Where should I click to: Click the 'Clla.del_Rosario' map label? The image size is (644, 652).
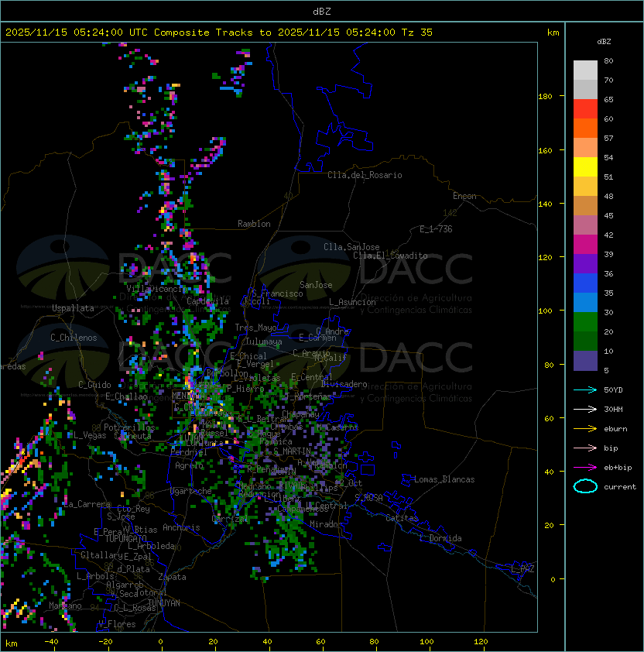click(x=365, y=175)
